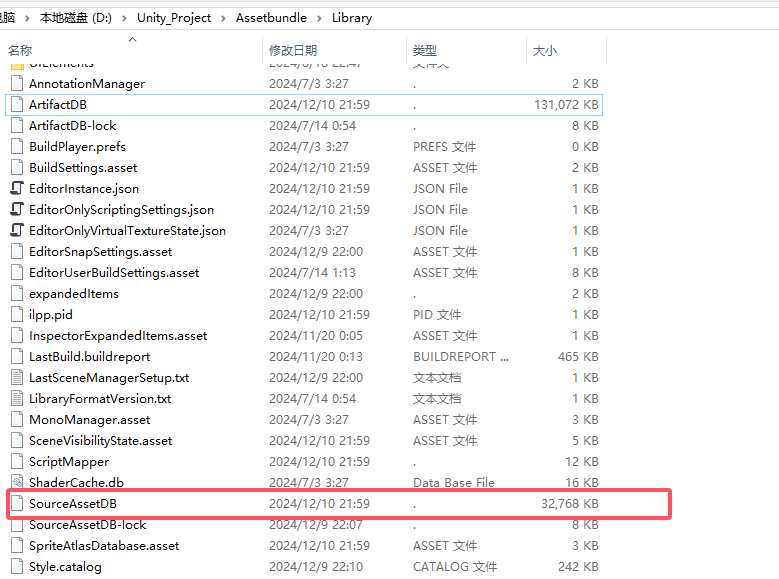Click the SourceAssetDB file icon

[x=17, y=503]
